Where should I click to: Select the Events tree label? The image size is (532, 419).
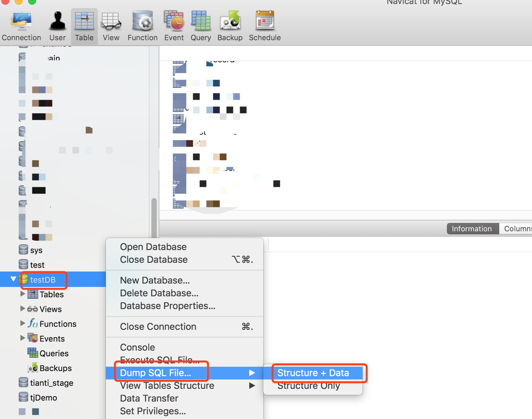[52, 339]
